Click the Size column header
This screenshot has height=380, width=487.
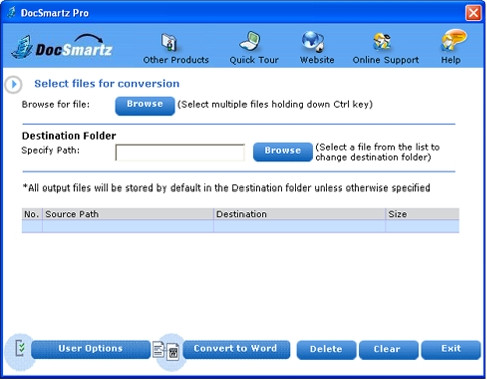(422, 214)
